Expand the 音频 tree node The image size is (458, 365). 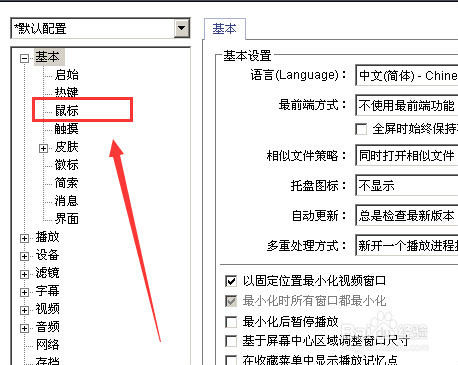pos(24,328)
